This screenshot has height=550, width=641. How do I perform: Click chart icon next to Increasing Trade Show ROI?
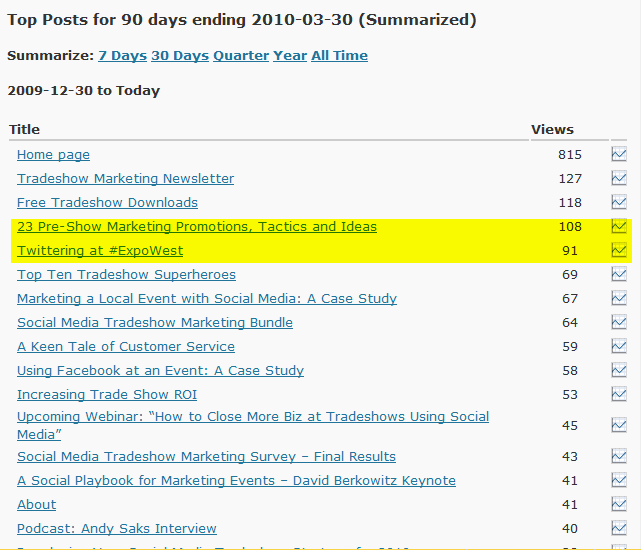click(x=619, y=394)
